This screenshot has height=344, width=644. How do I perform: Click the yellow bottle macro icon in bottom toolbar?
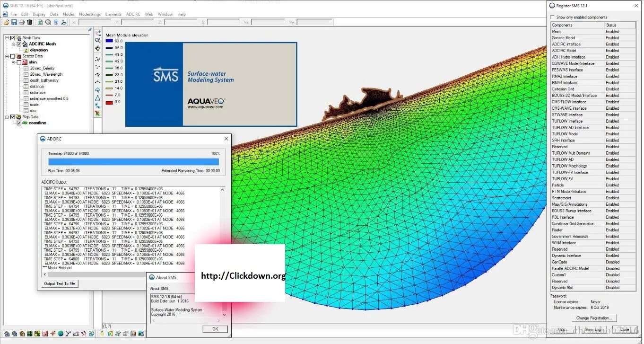point(102,334)
